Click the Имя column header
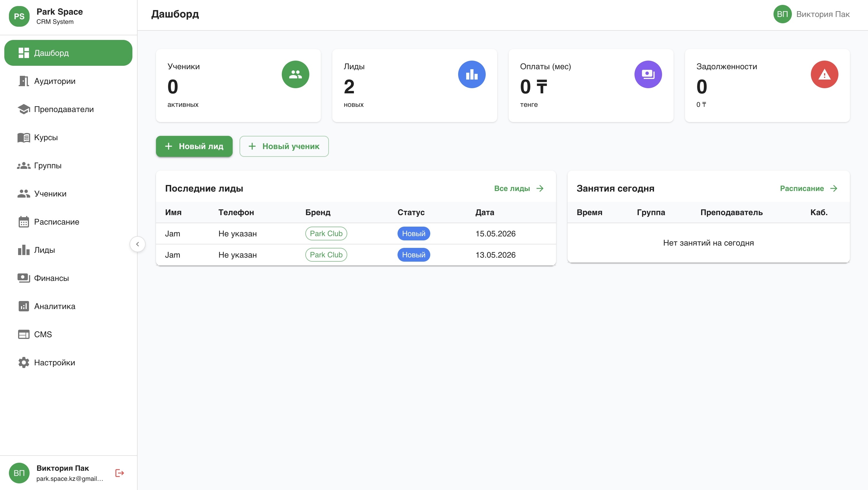 (173, 212)
